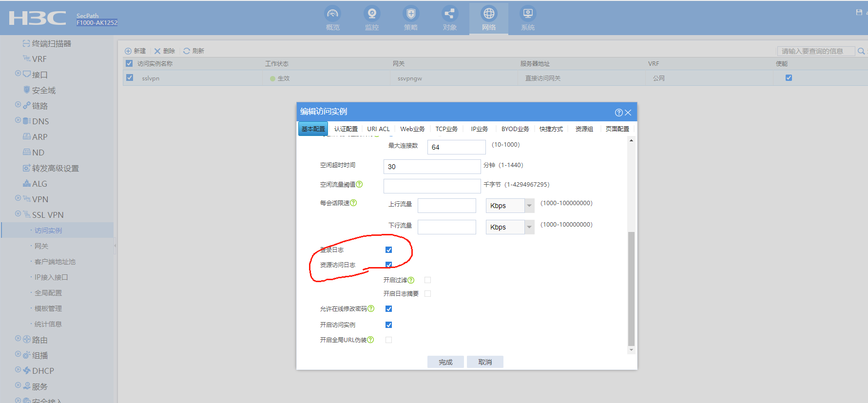868x403 pixels.
Task: Click the help question icon in dialog title
Action: coord(618,113)
